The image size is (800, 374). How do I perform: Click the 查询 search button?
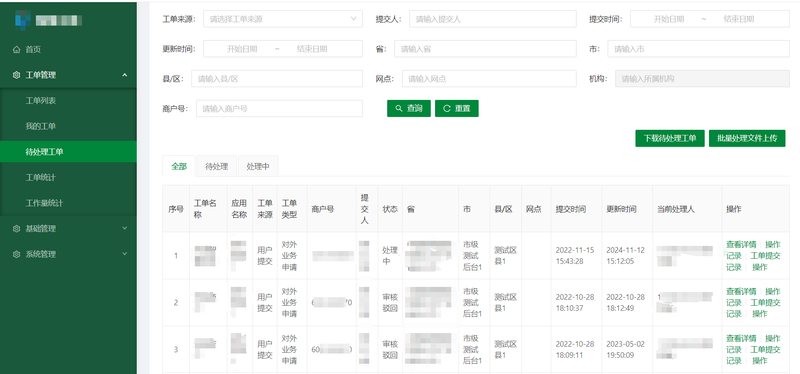(x=409, y=108)
